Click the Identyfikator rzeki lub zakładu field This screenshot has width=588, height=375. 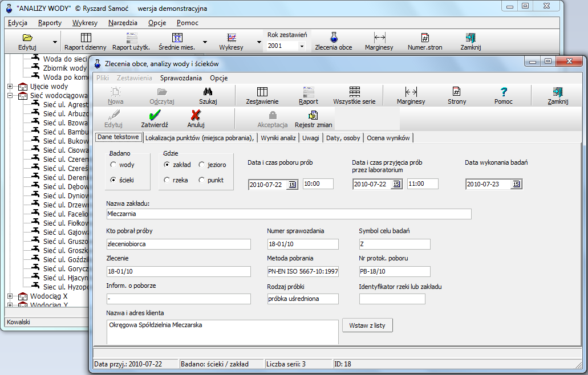tap(392, 299)
